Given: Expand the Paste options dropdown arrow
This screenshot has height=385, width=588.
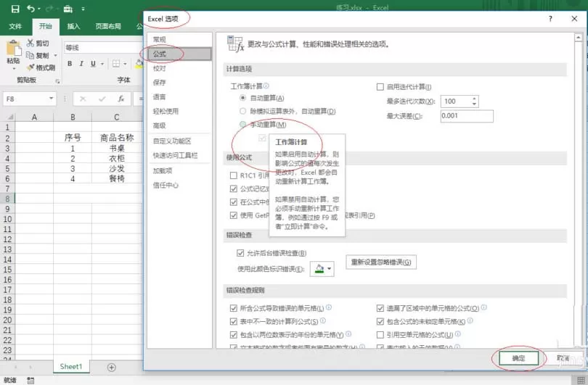Looking at the screenshot, I should pyautogui.click(x=14, y=69).
